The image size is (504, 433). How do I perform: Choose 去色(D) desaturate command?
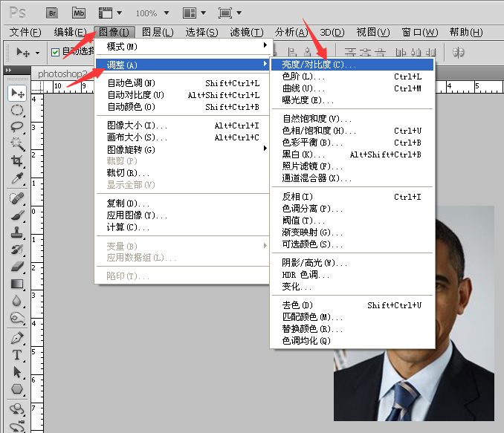coord(352,305)
